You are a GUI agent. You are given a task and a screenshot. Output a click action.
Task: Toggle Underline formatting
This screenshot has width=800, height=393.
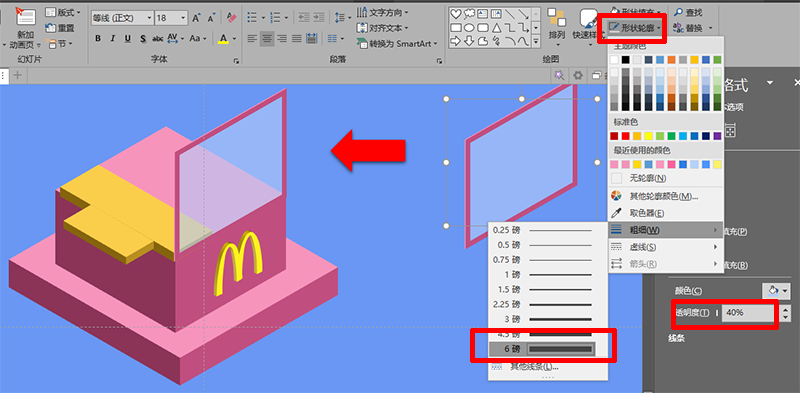(x=128, y=38)
